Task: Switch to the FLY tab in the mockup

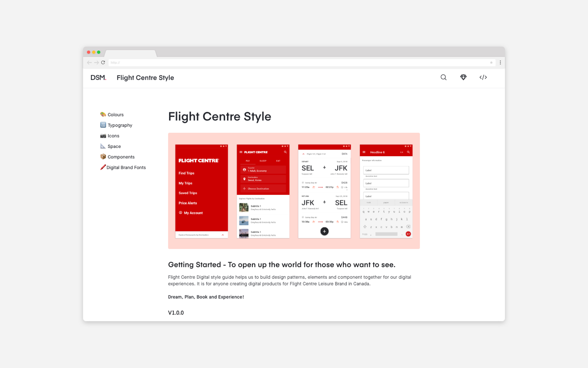Action: pos(248,161)
